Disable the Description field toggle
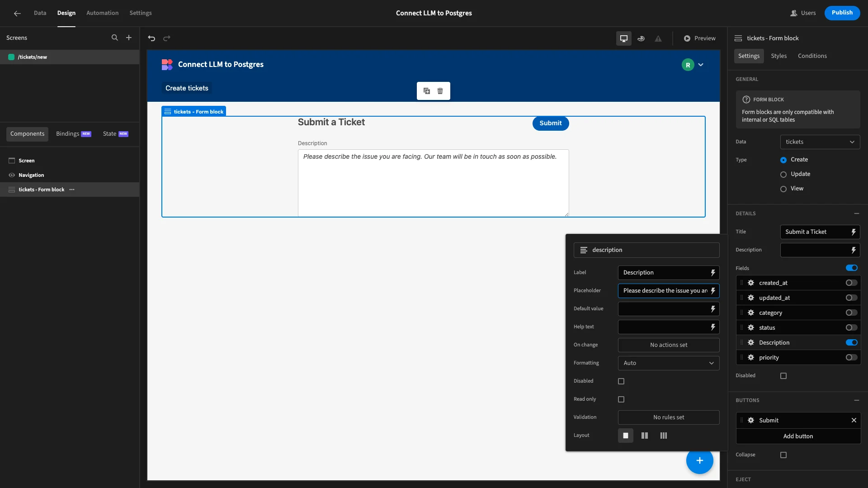Screen dimensions: 868x488 point(852,342)
